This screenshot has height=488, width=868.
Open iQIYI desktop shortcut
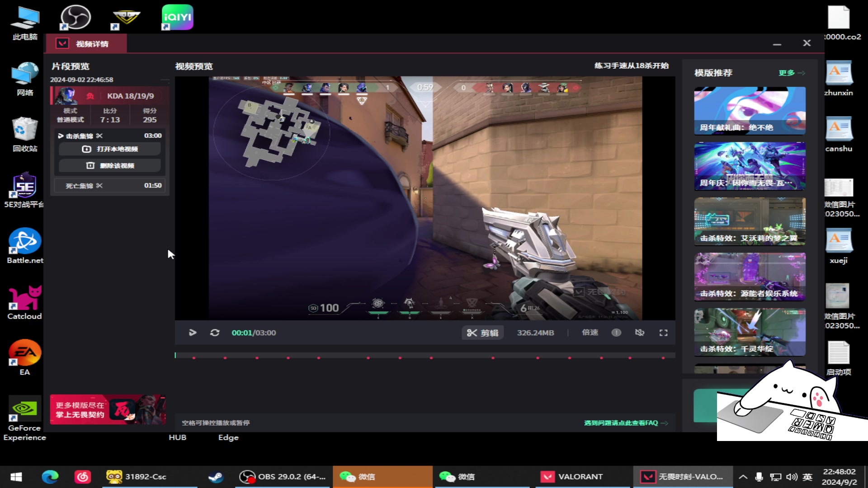177,17
